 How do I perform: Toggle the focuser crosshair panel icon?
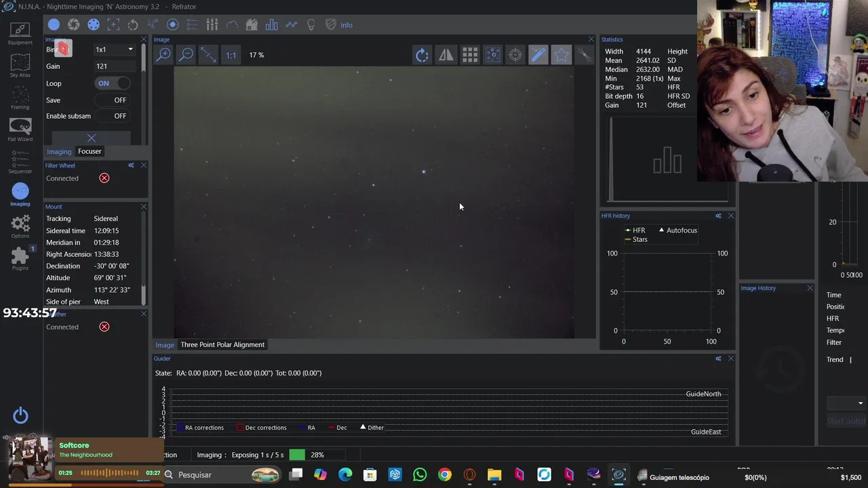(113, 25)
